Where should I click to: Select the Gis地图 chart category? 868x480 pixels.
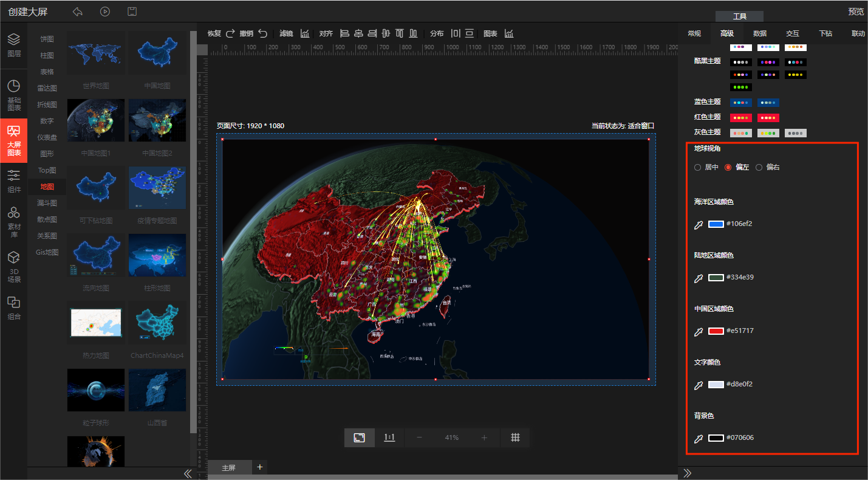point(47,252)
